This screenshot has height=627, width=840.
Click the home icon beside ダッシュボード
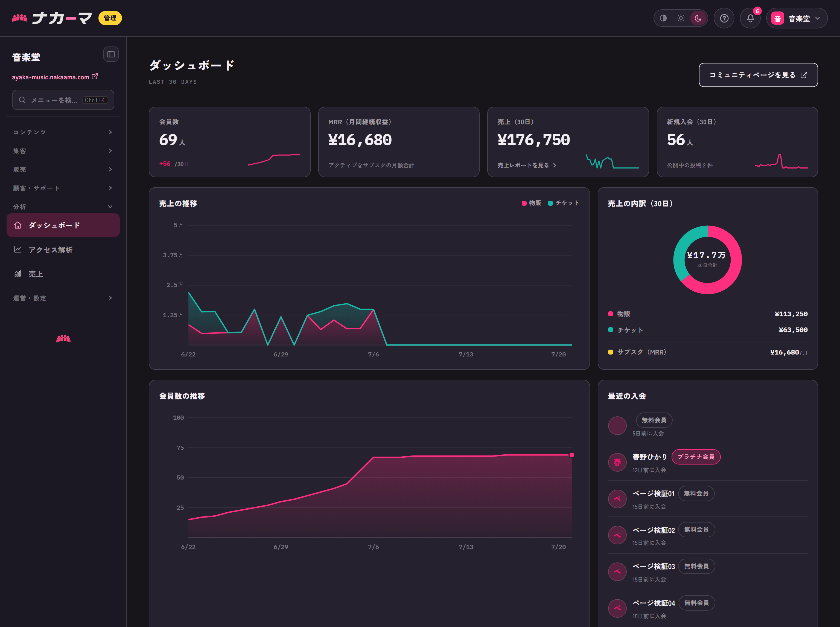click(x=17, y=225)
